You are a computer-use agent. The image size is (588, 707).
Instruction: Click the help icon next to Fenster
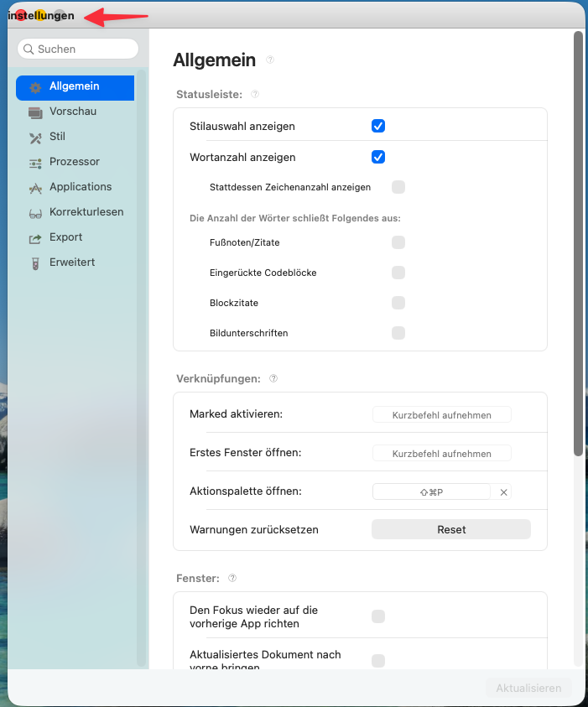coord(232,578)
